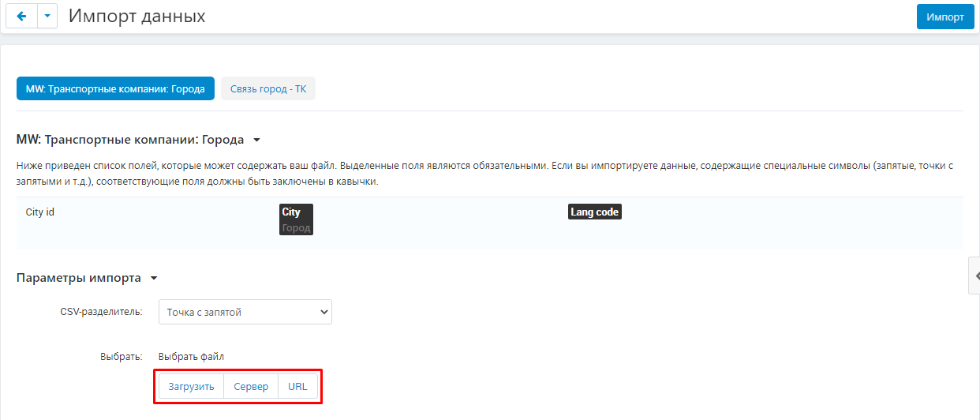This screenshot has width=980, height=420.
Task: Open the Связь город - ТК tab
Action: coord(268,89)
